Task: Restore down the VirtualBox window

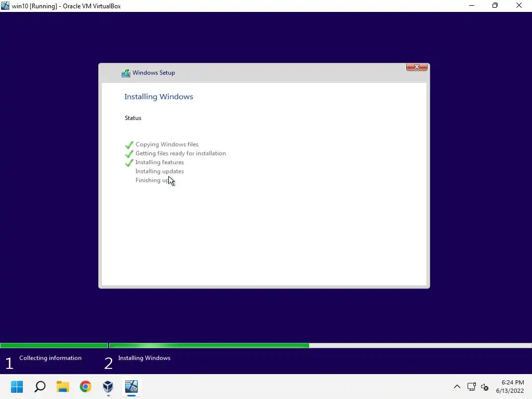Action: pyautogui.click(x=495, y=6)
